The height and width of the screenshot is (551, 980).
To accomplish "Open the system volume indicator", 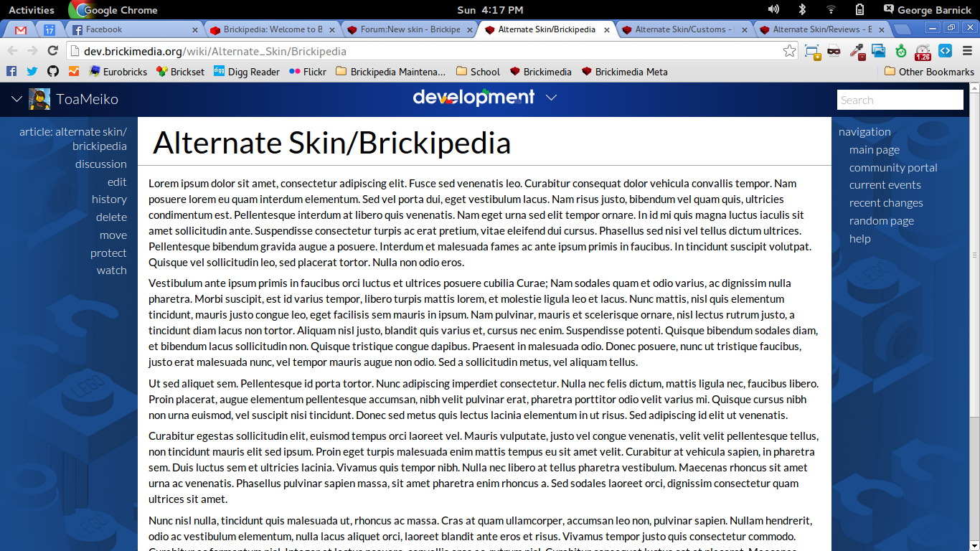I will pyautogui.click(x=773, y=9).
